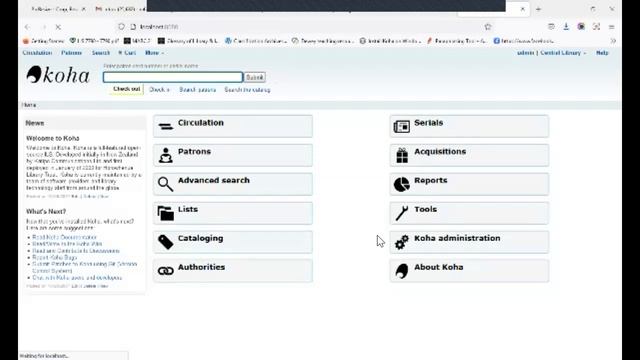The image size is (640, 360).
Task: Bookmark this page with the star
Action: click(488, 27)
